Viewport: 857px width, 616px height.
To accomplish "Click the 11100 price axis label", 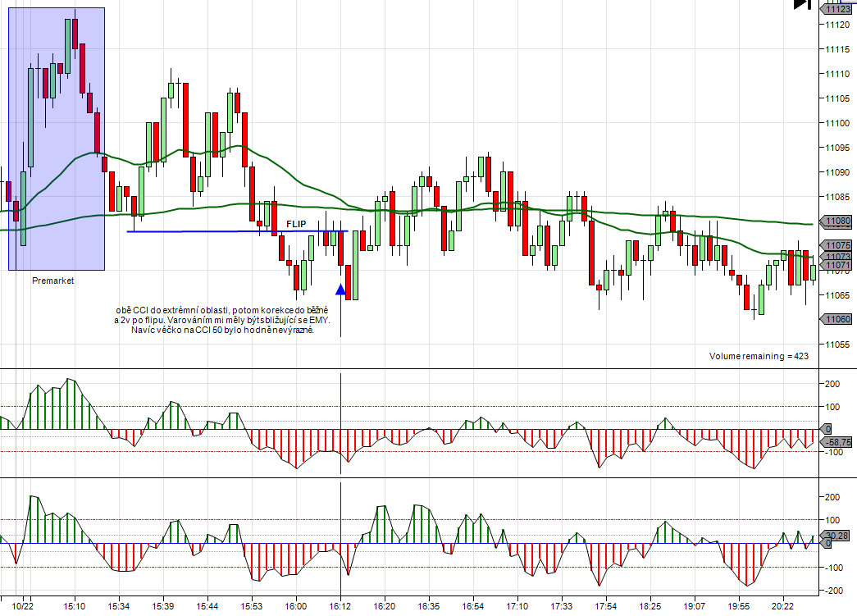I will coord(837,123).
